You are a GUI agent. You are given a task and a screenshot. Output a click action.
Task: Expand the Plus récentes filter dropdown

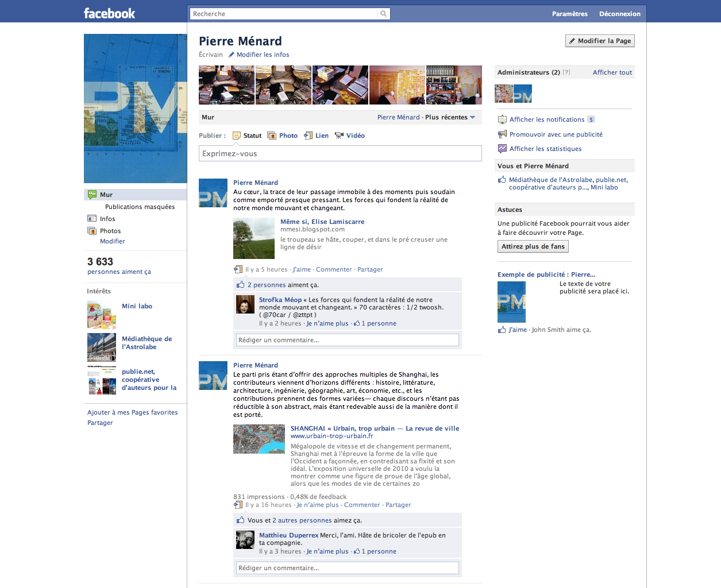[472, 117]
